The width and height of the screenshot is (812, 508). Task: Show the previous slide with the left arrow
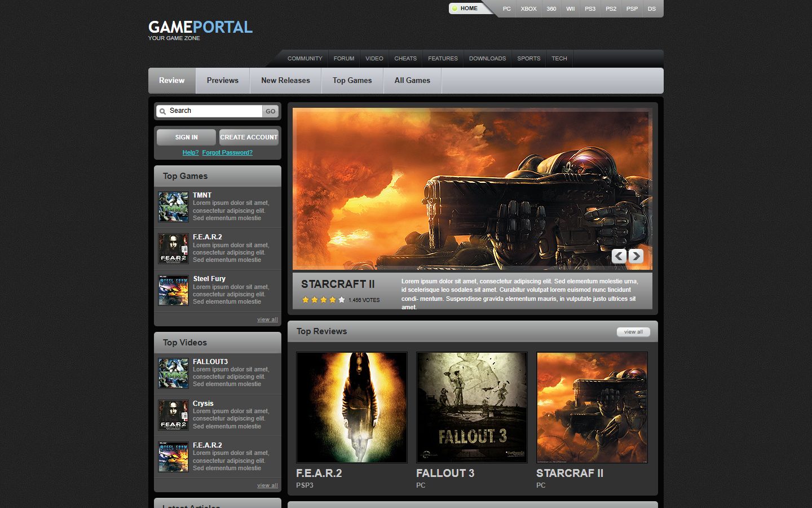pos(619,256)
